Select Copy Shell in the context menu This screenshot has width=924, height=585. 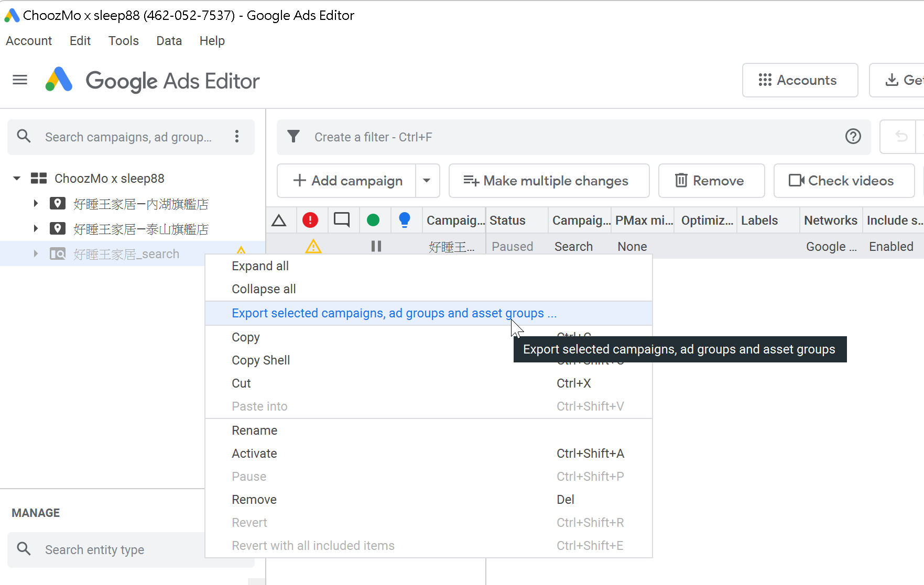pos(261,360)
